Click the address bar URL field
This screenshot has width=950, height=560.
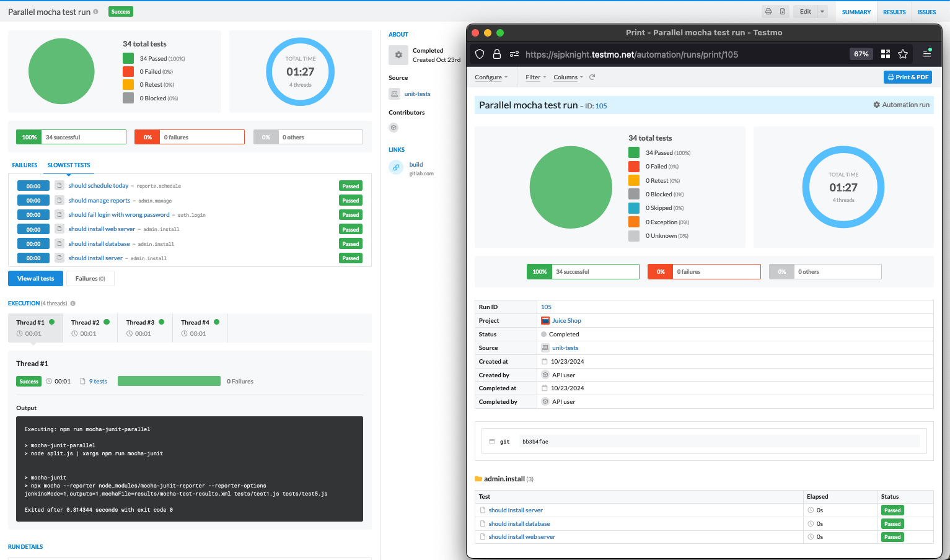631,55
